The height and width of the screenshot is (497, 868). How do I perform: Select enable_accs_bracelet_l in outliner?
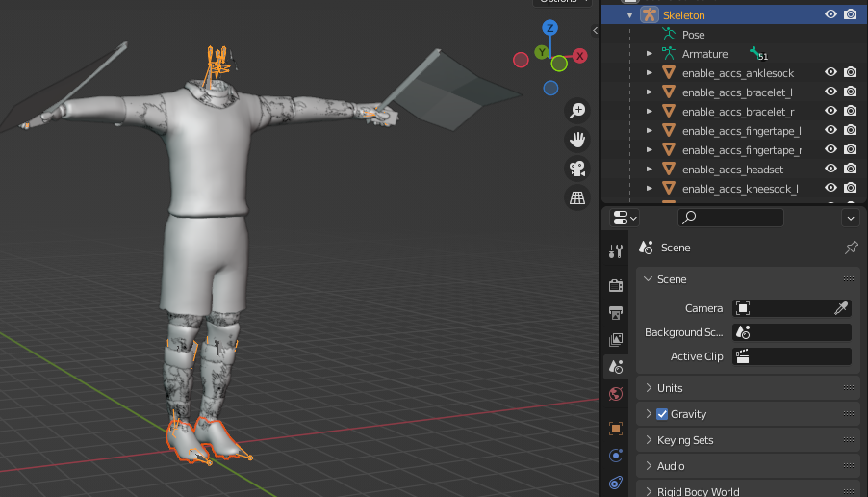tap(737, 92)
